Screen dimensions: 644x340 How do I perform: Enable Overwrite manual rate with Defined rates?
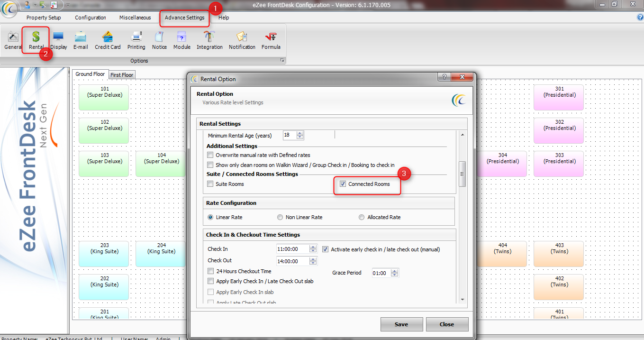coord(210,155)
